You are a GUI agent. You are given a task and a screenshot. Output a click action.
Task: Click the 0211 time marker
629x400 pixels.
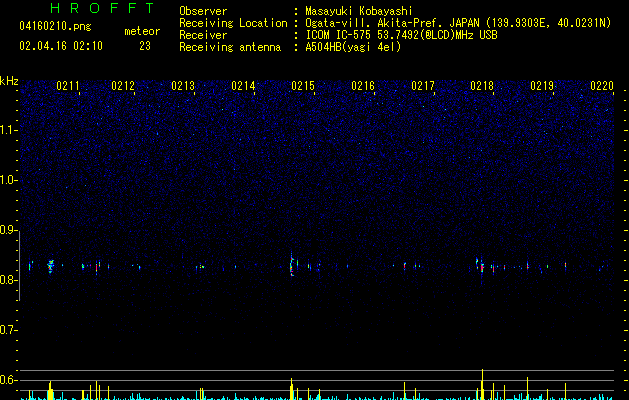coord(68,86)
